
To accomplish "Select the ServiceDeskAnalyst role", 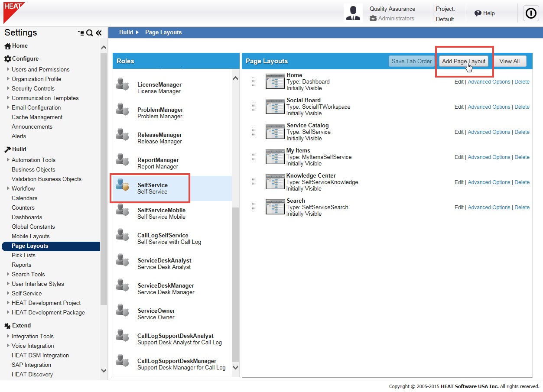I will point(164,263).
